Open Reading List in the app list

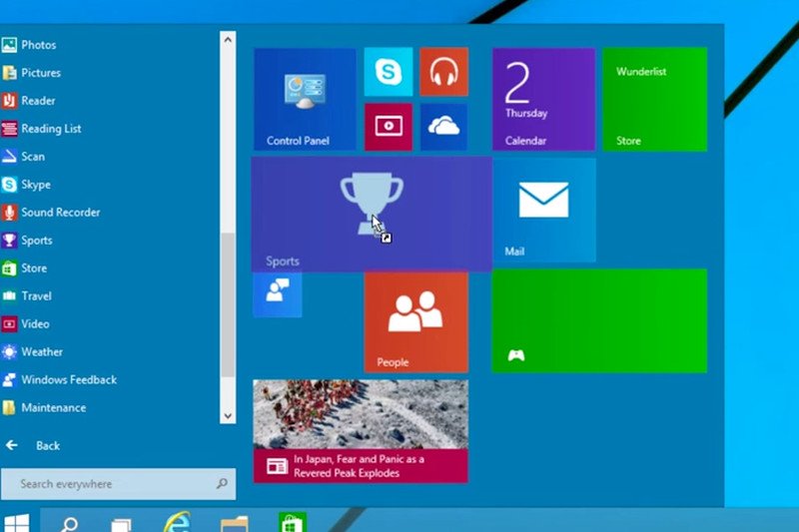42,129
